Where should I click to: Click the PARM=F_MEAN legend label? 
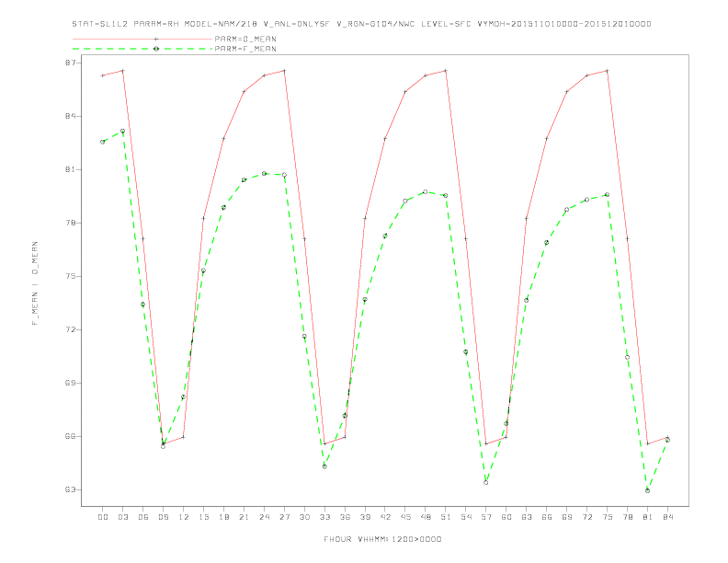tap(245, 49)
